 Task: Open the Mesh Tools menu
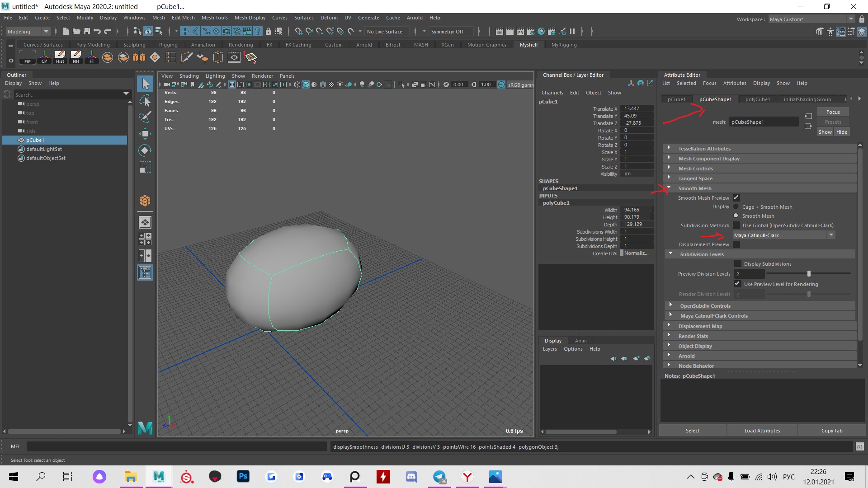click(214, 18)
